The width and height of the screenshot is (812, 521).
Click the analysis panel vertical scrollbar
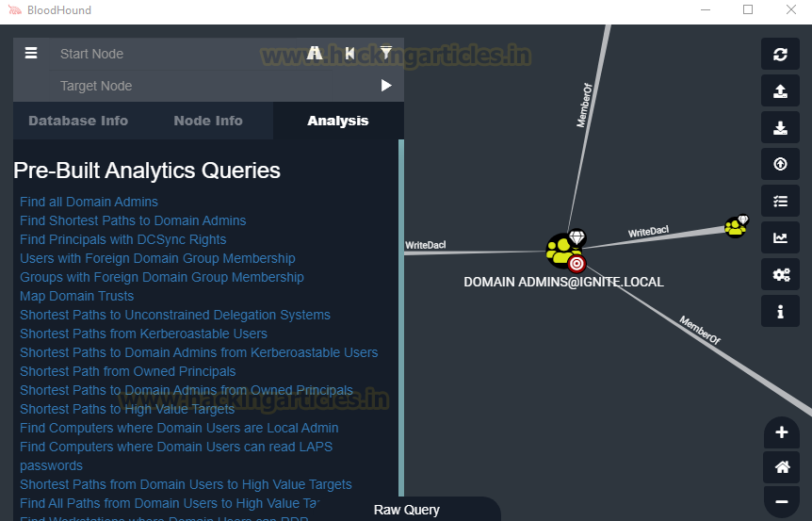click(x=401, y=318)
